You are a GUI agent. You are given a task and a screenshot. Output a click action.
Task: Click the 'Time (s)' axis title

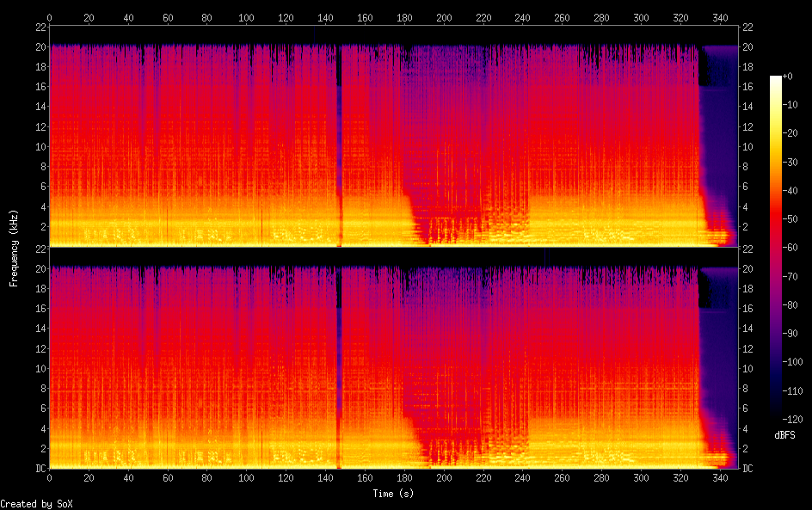(393, 494)
